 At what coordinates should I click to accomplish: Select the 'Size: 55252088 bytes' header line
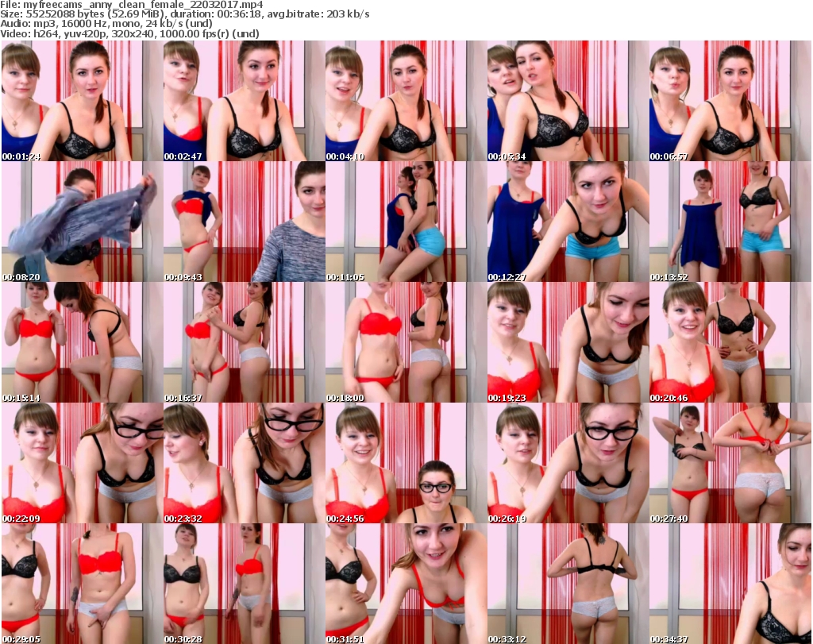click(x=185, y=14)
